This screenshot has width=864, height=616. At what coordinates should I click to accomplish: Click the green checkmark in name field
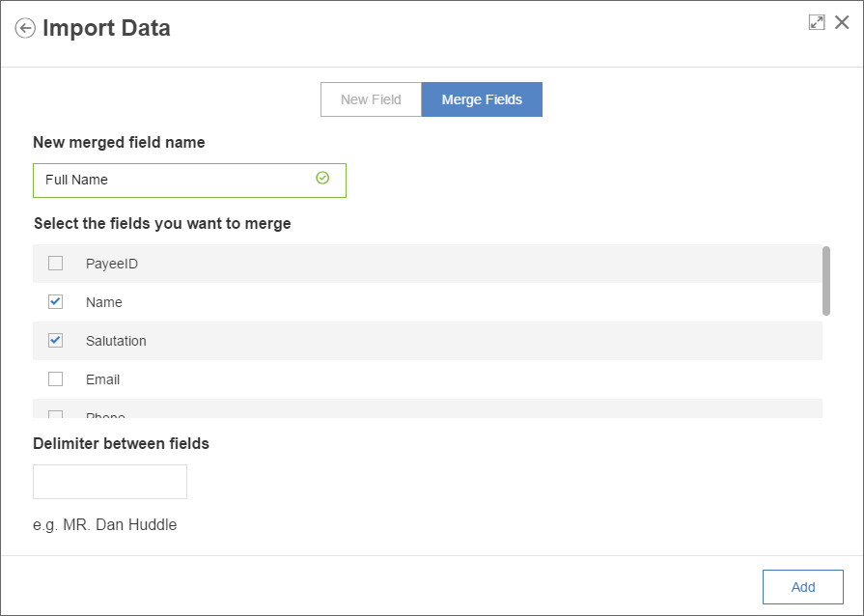322,178
